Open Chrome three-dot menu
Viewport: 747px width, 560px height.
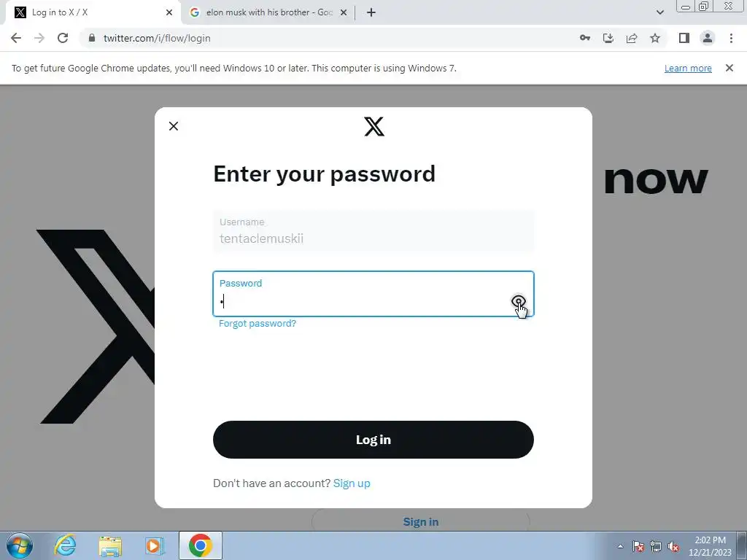tap(731, 38)
